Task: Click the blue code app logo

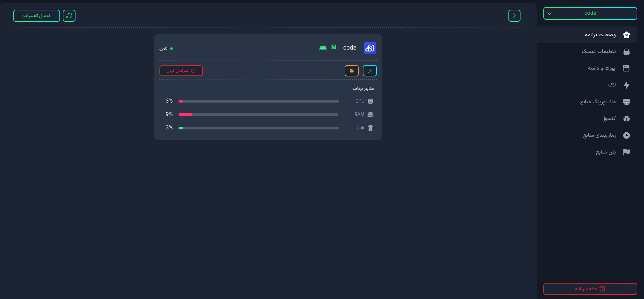Action: pos(370,48)
